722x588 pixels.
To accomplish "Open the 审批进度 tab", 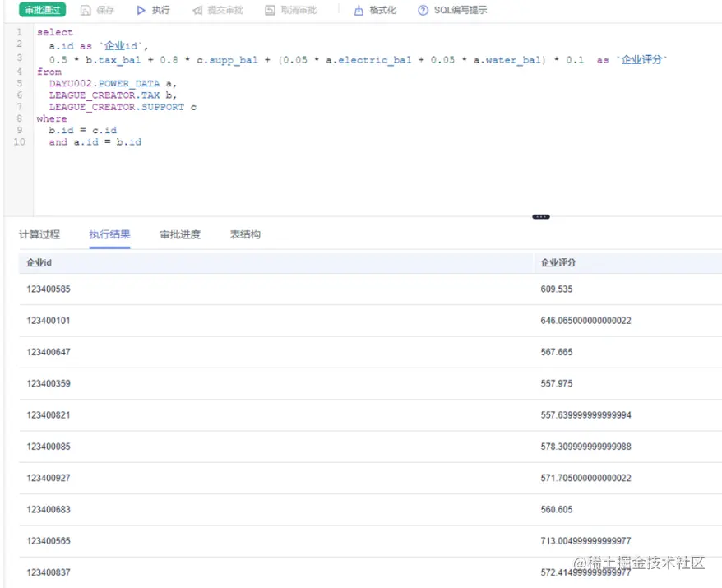I will 180,234.
